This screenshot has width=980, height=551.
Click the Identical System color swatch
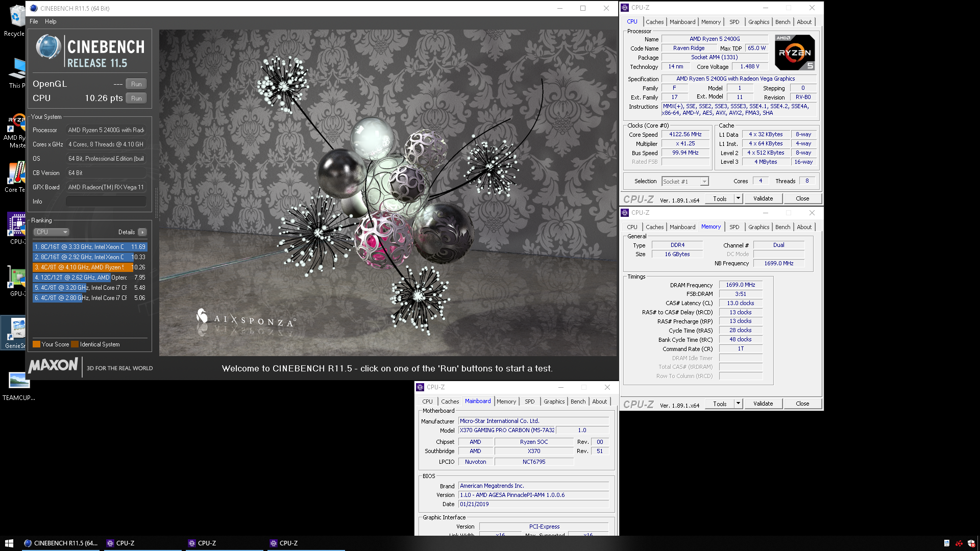[75, 344]
